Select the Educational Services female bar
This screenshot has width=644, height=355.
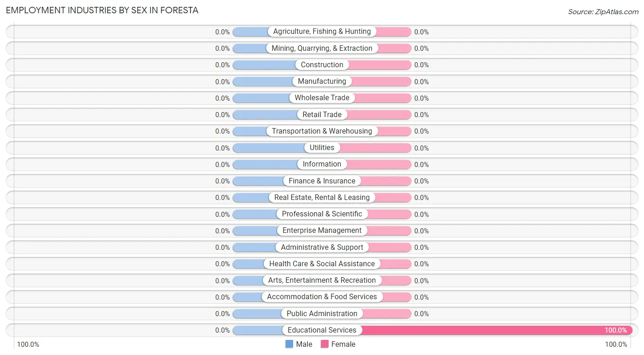coord(497,330)
